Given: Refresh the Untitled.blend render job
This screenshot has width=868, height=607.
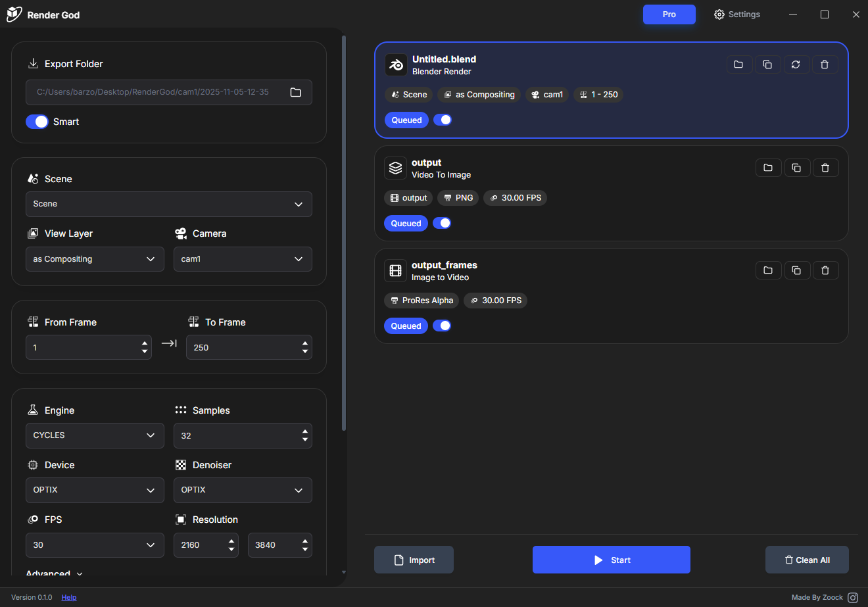Looking at the screenshot, I should tap(796, 64).
